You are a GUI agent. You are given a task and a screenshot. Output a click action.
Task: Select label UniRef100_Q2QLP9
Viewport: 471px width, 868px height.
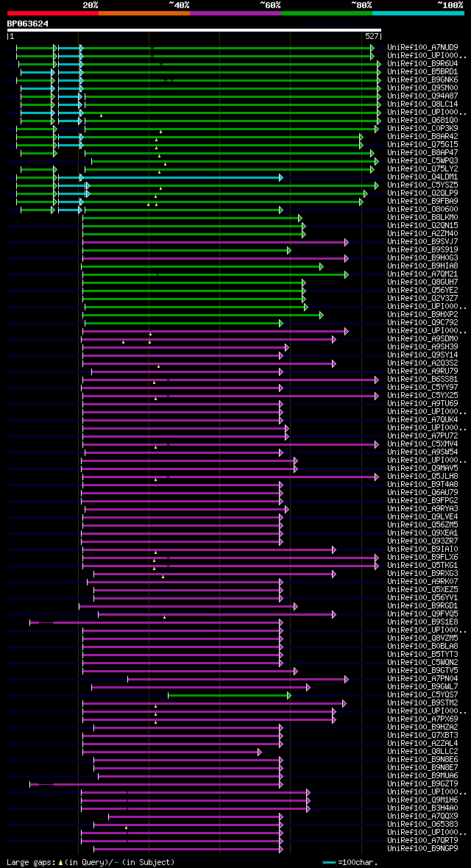422,193
